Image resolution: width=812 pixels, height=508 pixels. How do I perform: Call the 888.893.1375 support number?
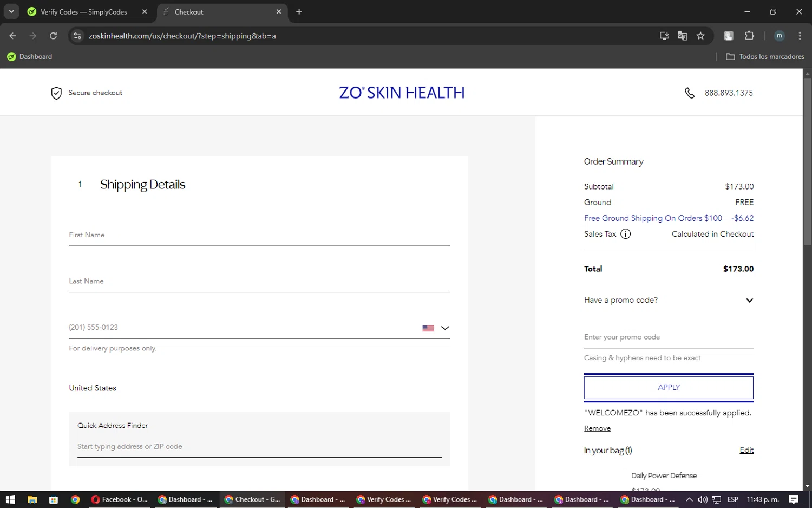729,93
